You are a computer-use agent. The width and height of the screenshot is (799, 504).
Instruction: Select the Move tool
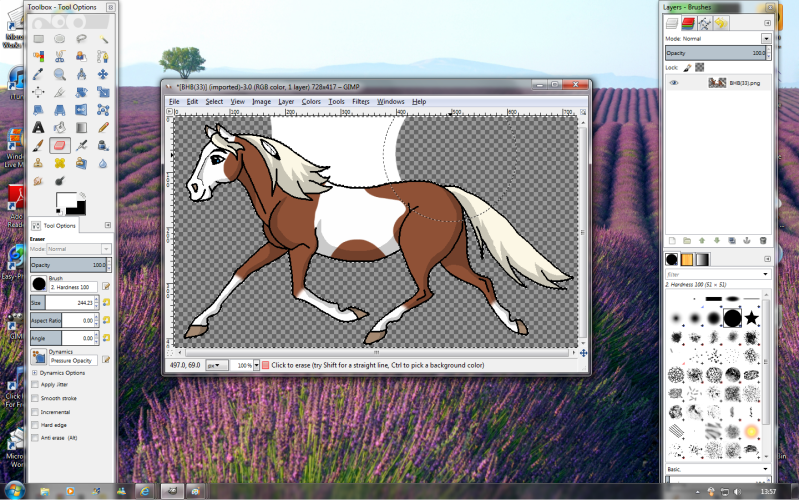(x=103, y=74)
